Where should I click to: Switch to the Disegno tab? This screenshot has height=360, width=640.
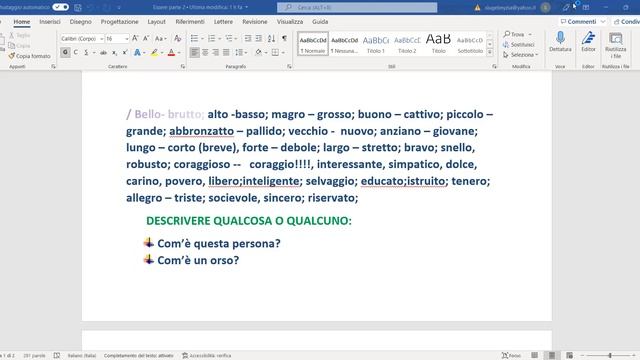pos(80,22)
